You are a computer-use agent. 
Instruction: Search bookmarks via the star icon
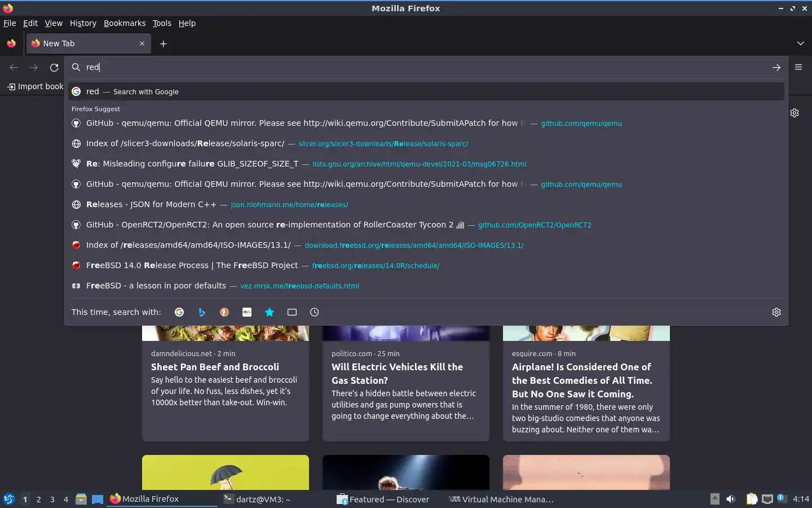click(x=270, y=312)
